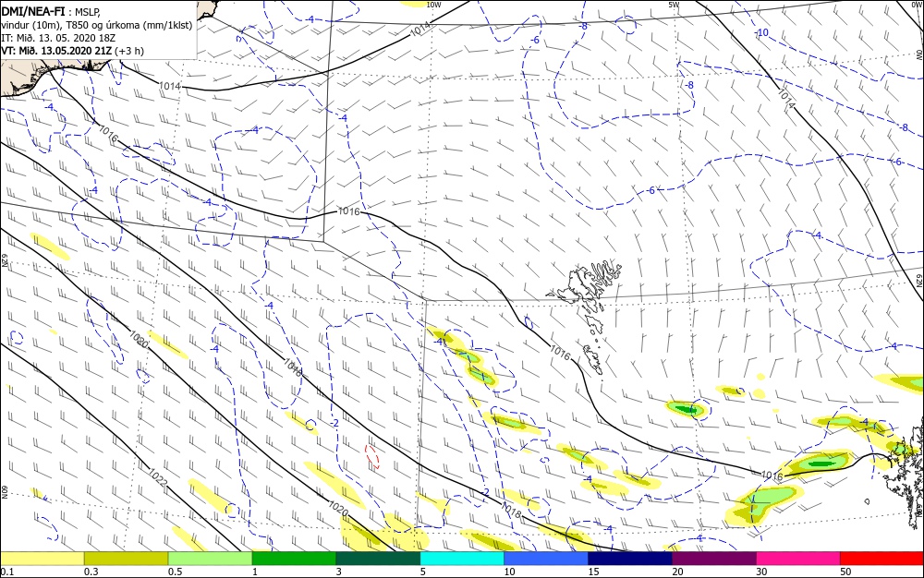This screenshot has height=578, width=924.
Task: Click the 10W longitude label
Action: coord(433,5)
